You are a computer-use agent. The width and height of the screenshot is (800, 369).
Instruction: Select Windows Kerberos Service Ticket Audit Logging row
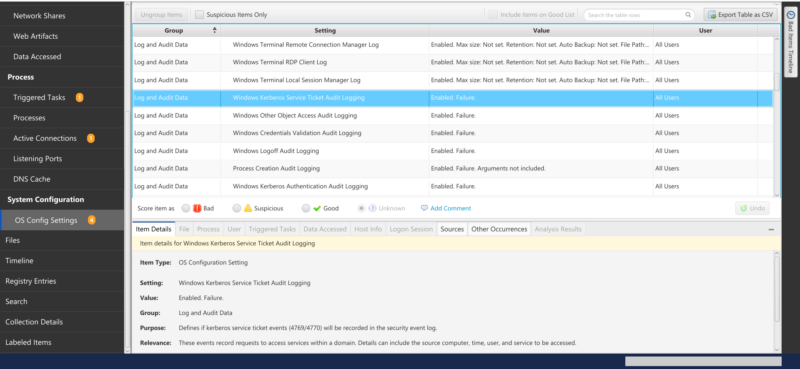(453, 97)
